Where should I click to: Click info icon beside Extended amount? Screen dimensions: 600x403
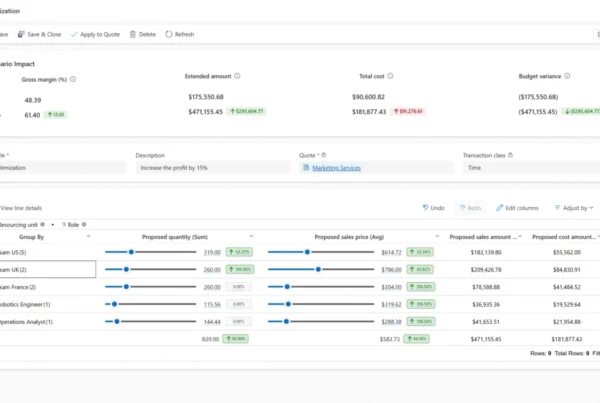(x=236, y=76)
